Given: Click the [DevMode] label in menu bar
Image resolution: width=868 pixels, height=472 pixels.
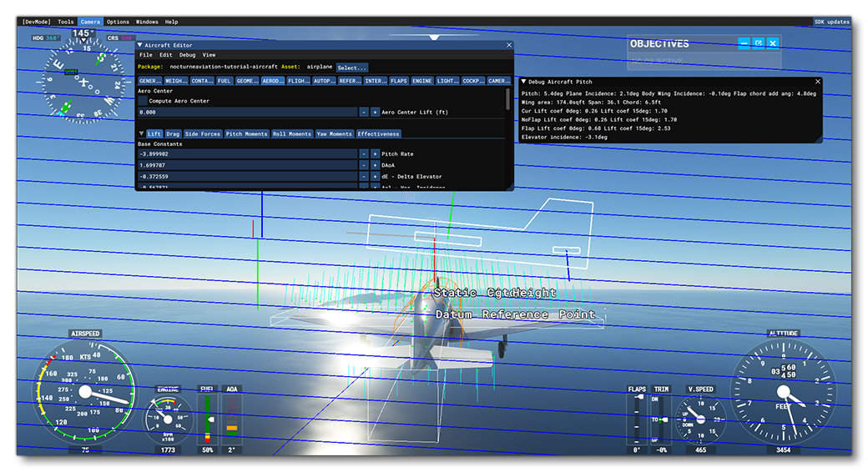Looking at the screenshot, I should coord(37,23).
